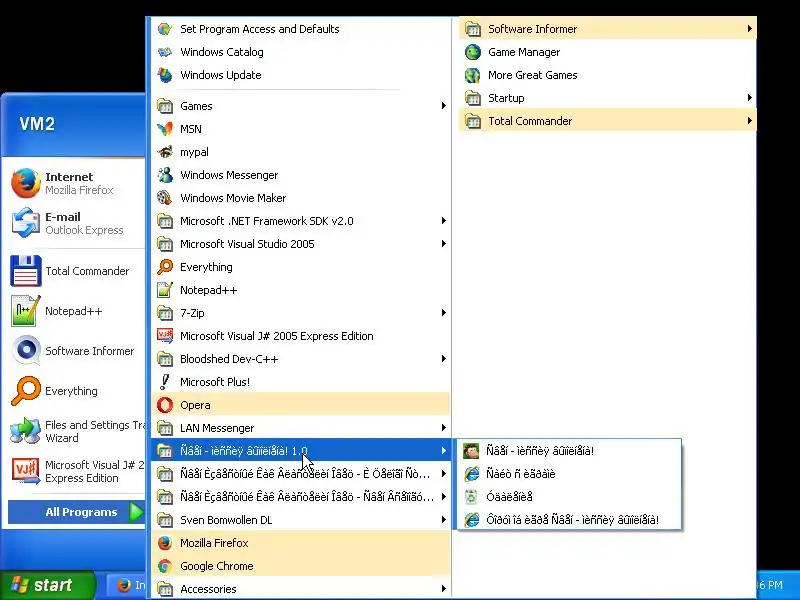Select the last item in the open submenu
Image resolution: width=800 pixels, height=600 pixels.
(569, 520)
